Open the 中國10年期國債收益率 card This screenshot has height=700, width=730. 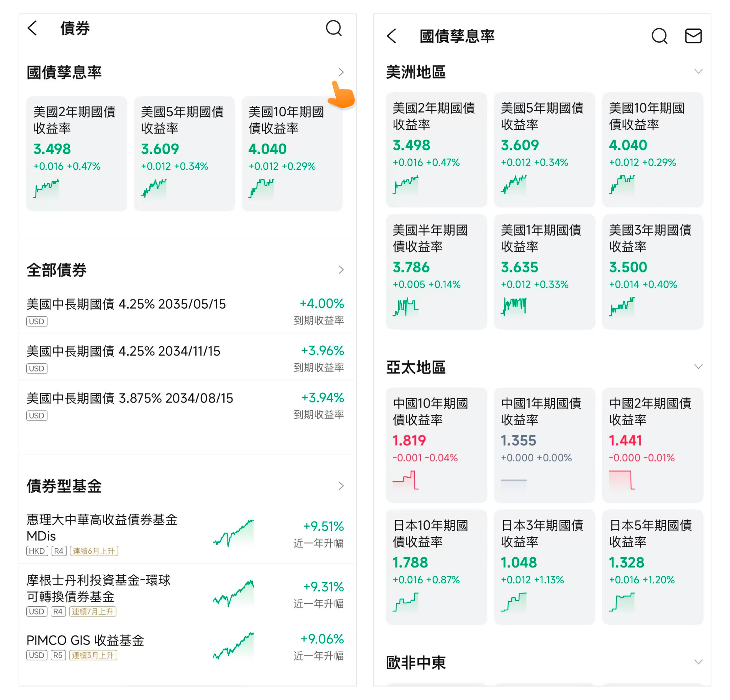pyautogui.click(x=436, y=445)
